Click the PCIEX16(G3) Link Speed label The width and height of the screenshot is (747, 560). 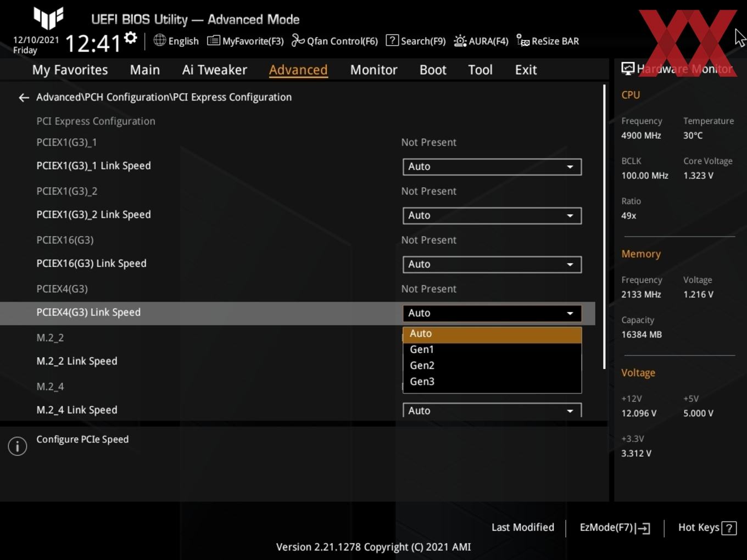(x=91, y=264)
